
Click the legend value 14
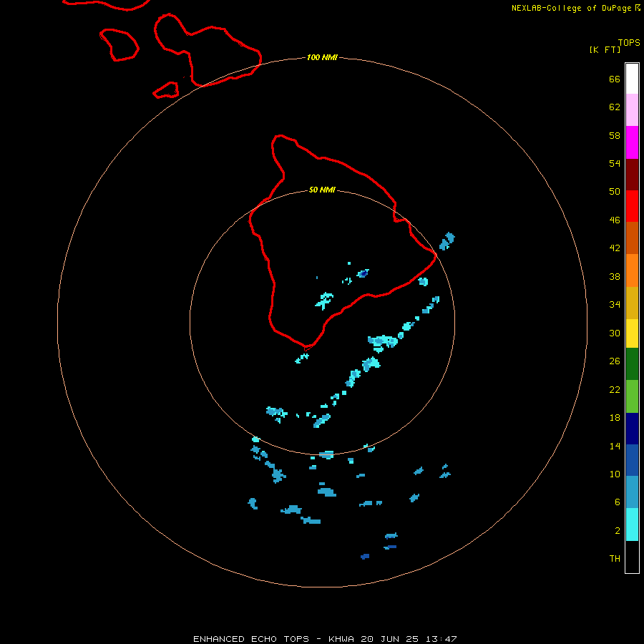tap(615, 446)
